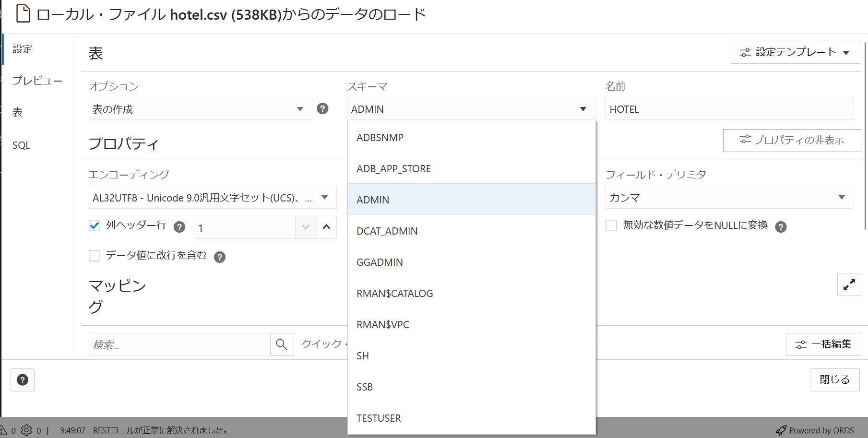Click the 名前 input field containing HOTEL
Screen dimensions: 868x438
click(730, 109)
